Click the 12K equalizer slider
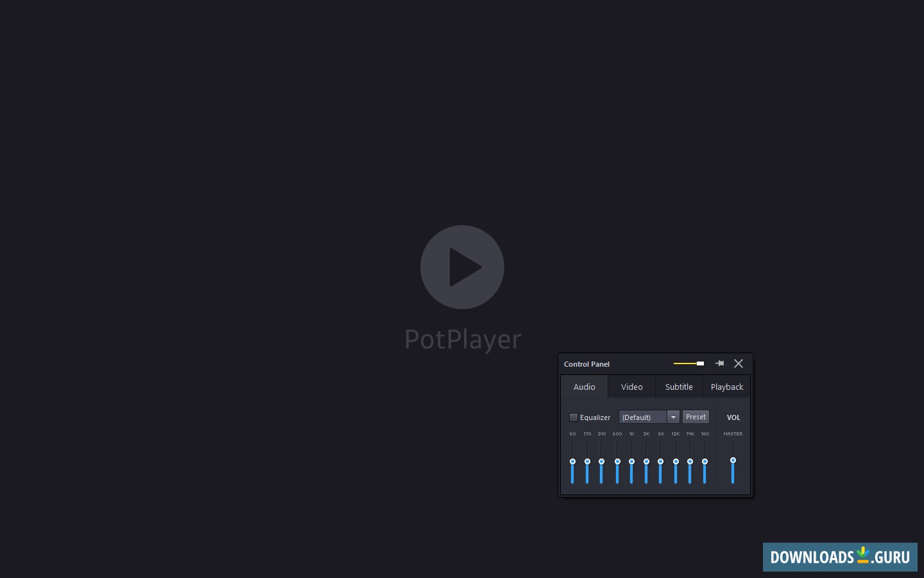The width and height of the screenshot is (924, 578). click(676, 462)
